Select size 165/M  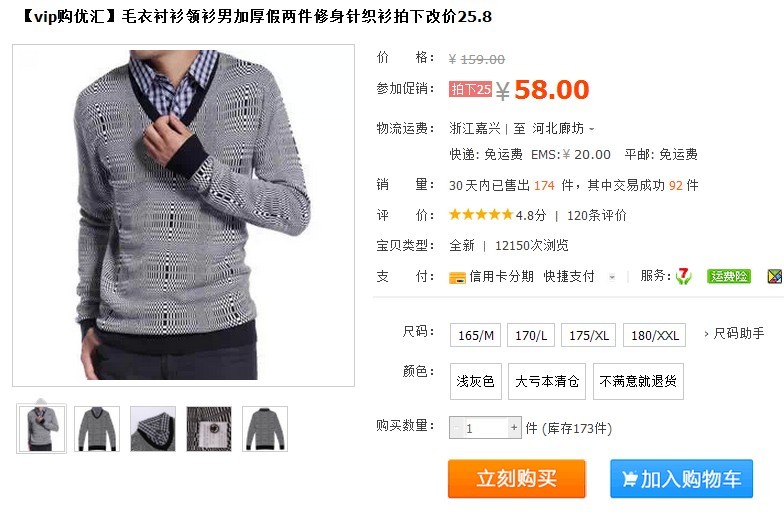pos(476,335)
